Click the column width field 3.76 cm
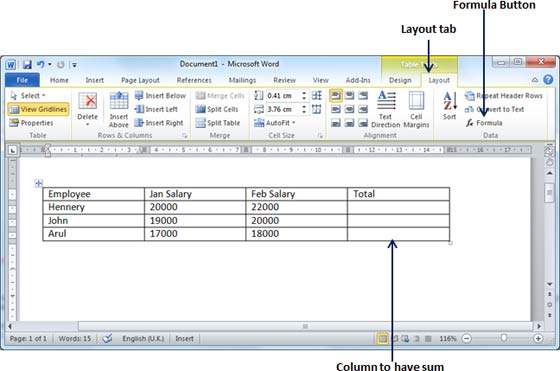Screen dimensions: 560x371 [x=284, y=109]
